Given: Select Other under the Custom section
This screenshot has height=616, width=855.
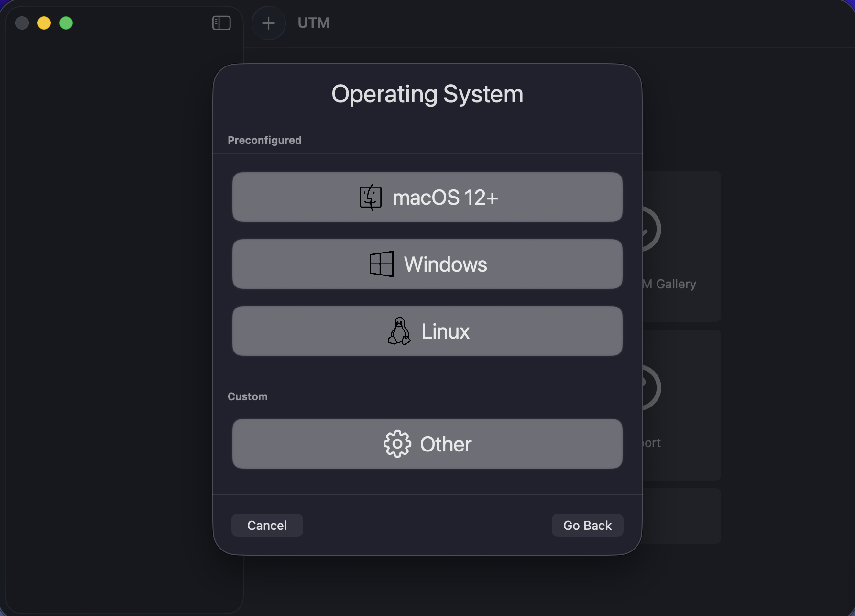Looking at the screenshot, I should (x=427, y=443).
